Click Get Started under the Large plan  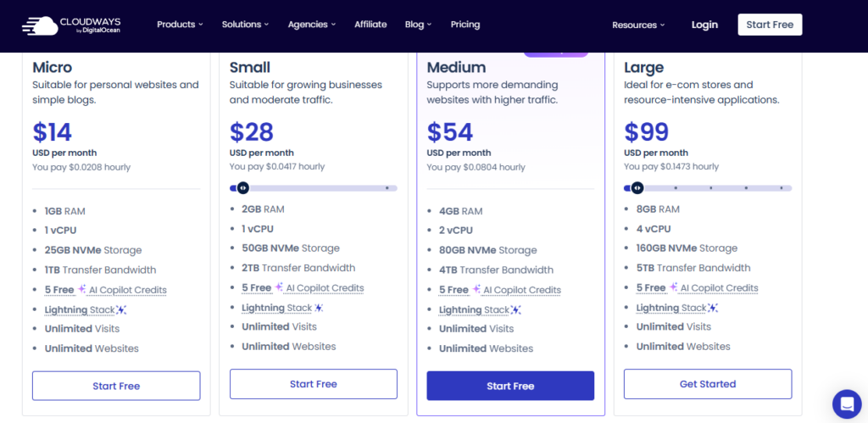[708, 384]
